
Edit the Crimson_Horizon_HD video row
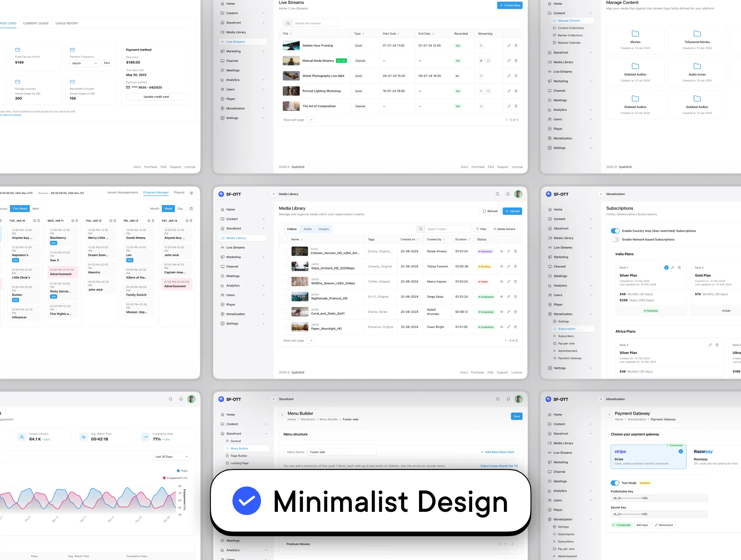point(508,251)
